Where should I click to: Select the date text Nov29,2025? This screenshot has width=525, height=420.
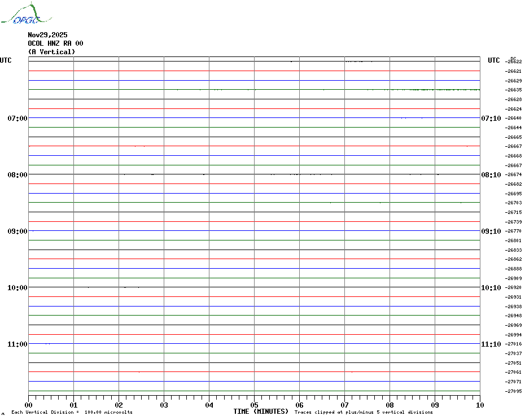tap(47, 35)
